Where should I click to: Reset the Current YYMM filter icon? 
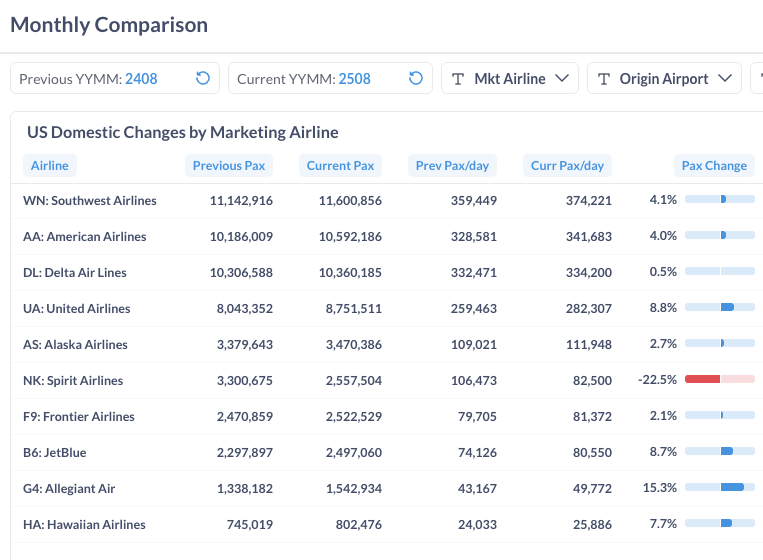point(416,78)
